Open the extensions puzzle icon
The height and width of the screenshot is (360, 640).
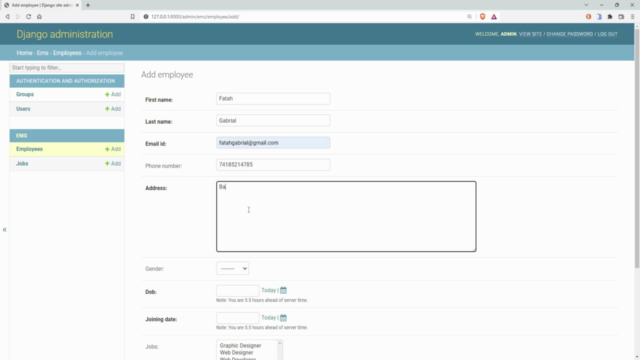610,17
